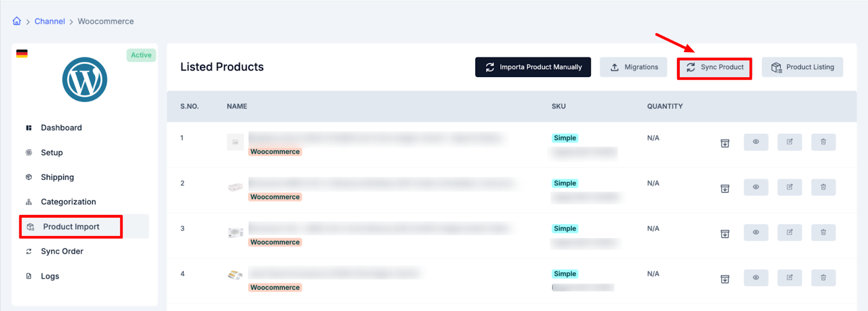Click the Simple badge in row 3
Viewport: 868px width, 311px height.
coord(565,229)
